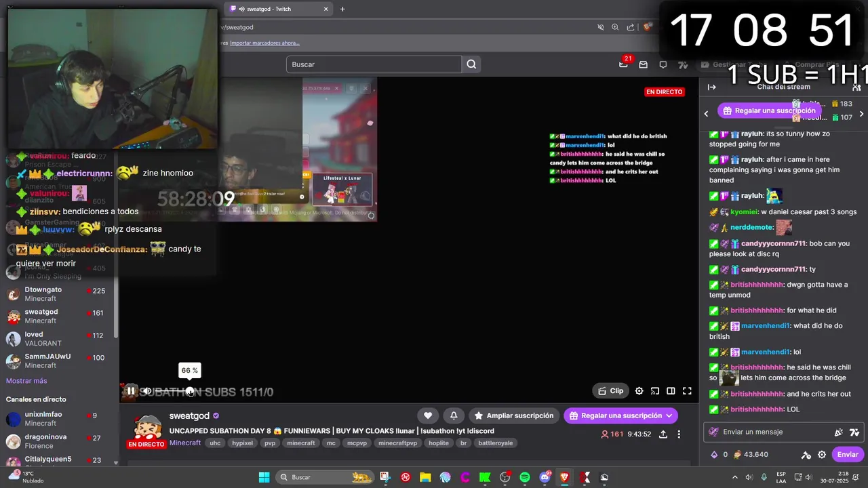Open Twitch notifications inbox with 21 badge

pos(623,64)
